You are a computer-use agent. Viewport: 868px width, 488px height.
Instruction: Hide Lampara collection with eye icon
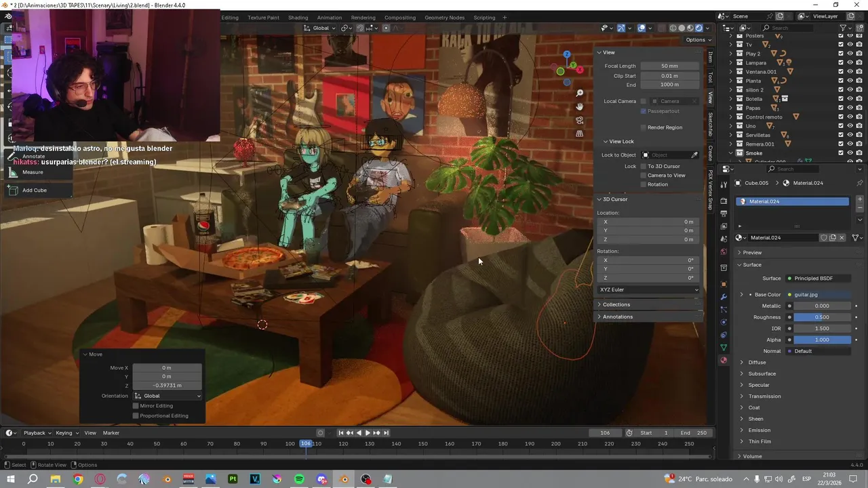(850, 62)
